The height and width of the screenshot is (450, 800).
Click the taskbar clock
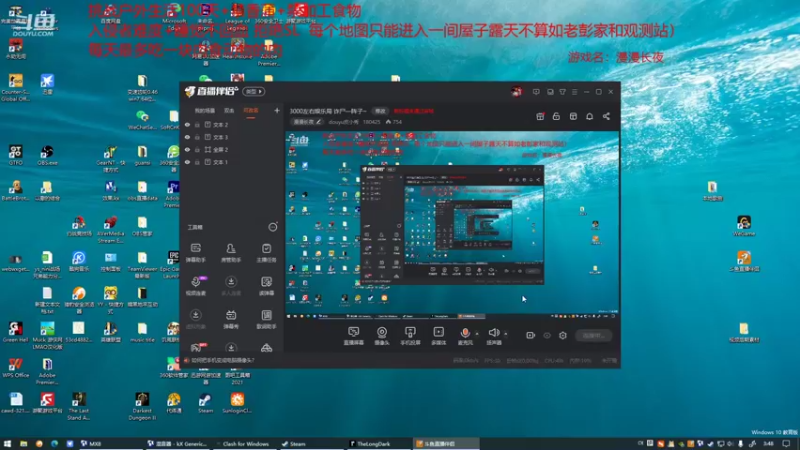(768, 444)
